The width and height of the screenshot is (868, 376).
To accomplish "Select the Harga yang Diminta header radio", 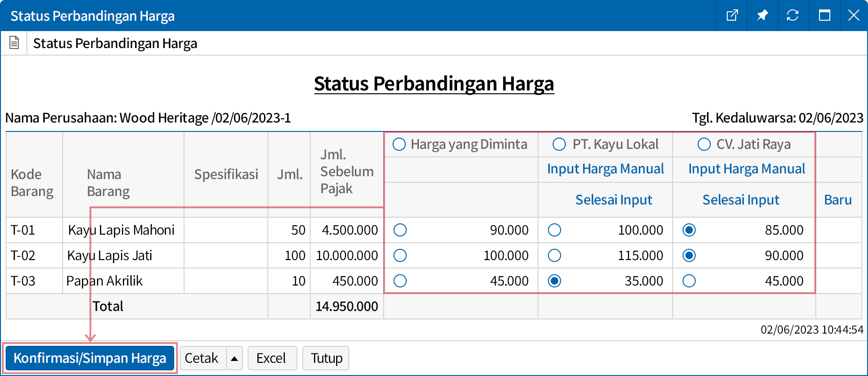I will 399,144.
